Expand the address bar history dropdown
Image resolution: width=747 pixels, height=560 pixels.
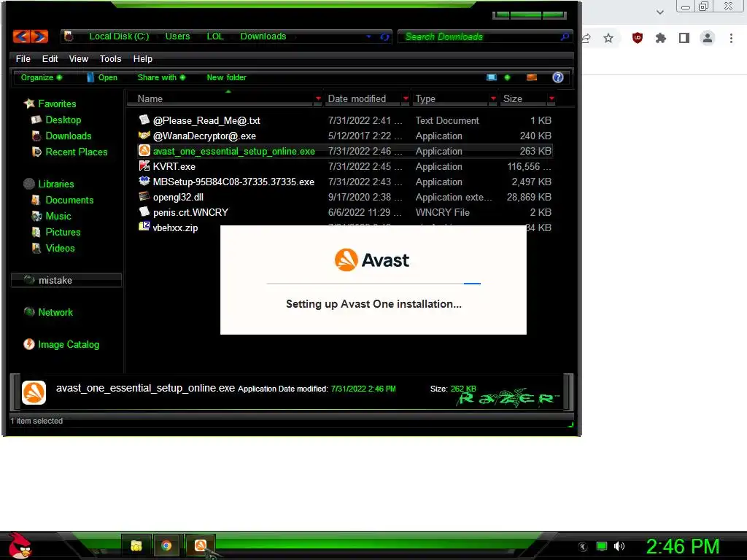[x=368, y=36]
